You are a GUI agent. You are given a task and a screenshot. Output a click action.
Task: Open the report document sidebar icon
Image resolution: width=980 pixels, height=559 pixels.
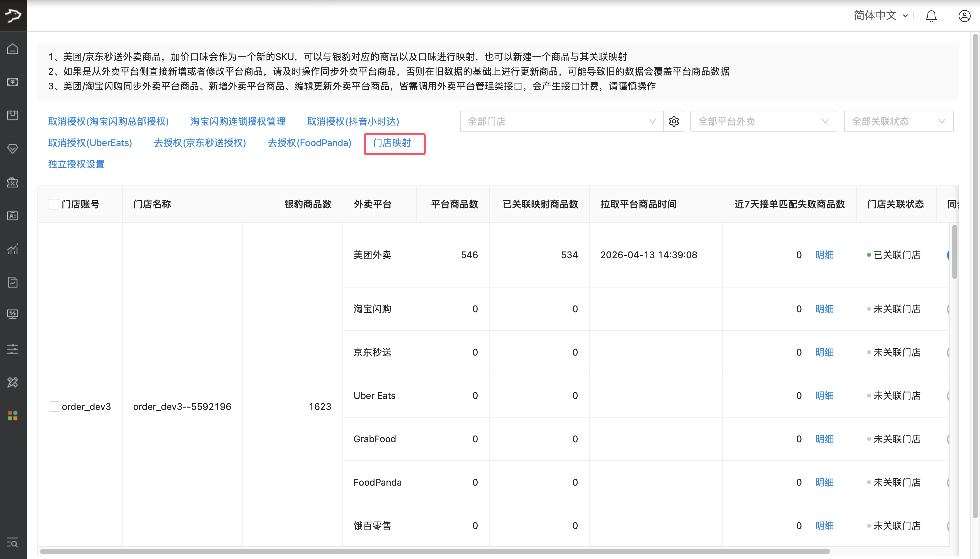tap(13, 282)
